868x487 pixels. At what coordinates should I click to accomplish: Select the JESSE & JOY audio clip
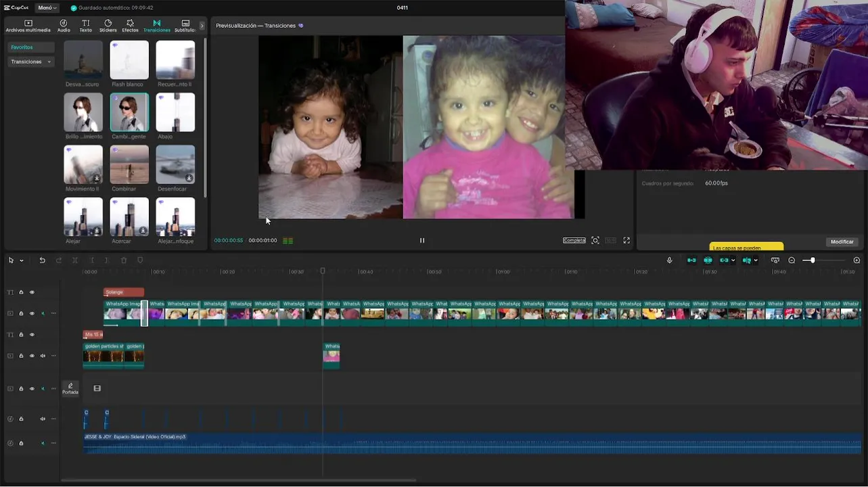[472, 443]
